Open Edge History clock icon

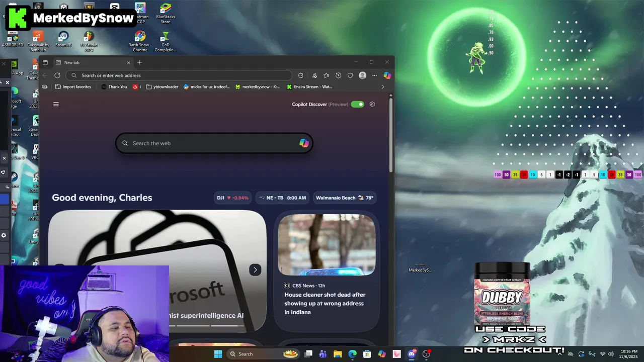(338, 75)
